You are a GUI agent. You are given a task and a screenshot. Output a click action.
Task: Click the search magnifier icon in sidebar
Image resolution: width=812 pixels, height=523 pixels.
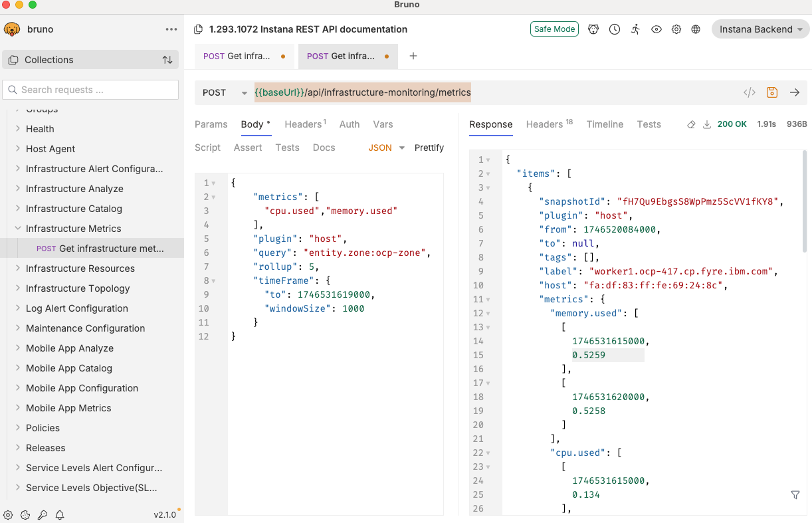click(x=12, y=90)
